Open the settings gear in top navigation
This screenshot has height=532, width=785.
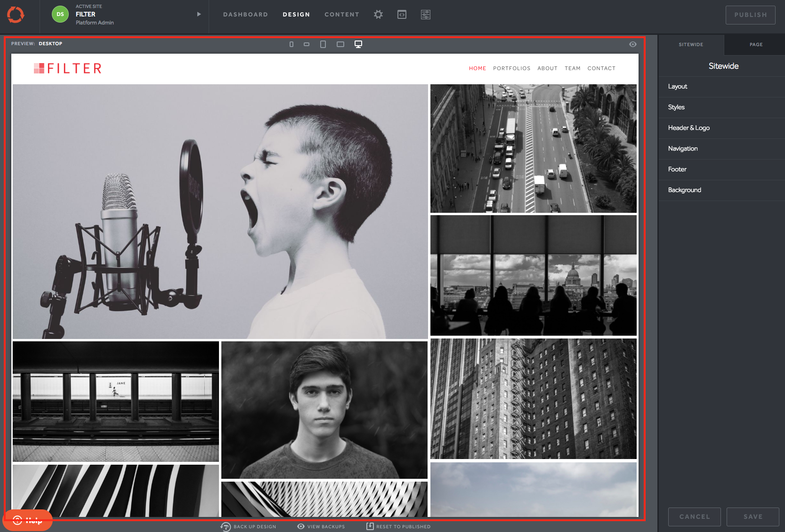(378, 15)
